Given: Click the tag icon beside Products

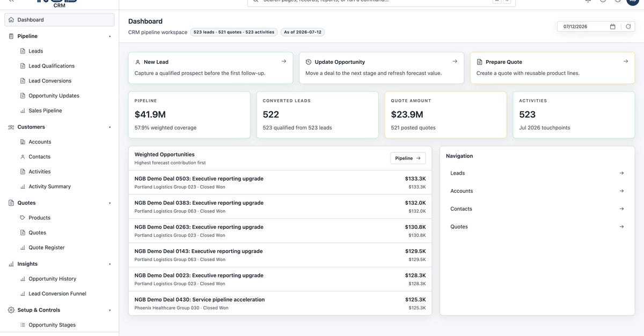Looking at the screenshot, I should click(23, 218).
